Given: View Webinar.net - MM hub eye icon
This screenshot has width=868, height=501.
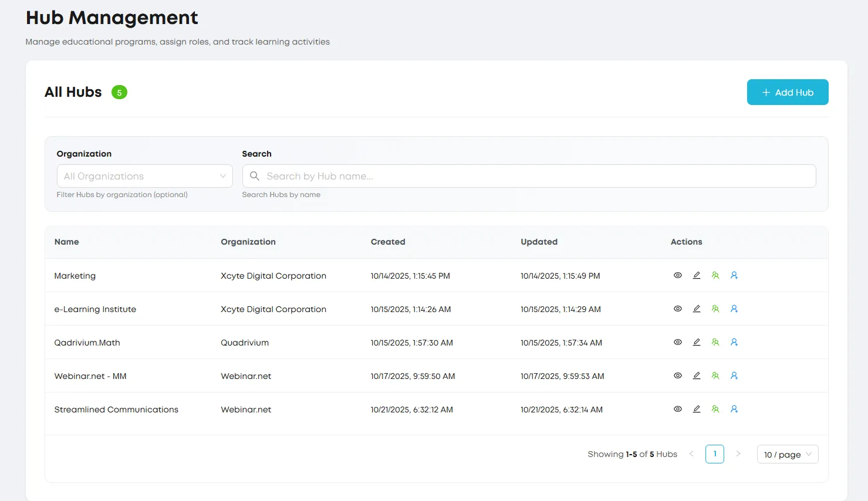Looking at the screenshot, I should pyautogui.click(x=677, y=375).
